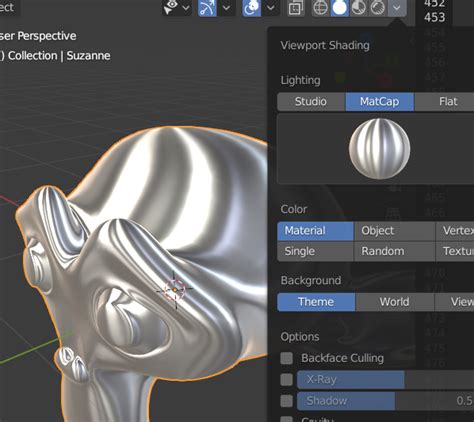The image size is (474, 422).
Task: Switch to Material Preview shading mode
Action: click(359, 7)
